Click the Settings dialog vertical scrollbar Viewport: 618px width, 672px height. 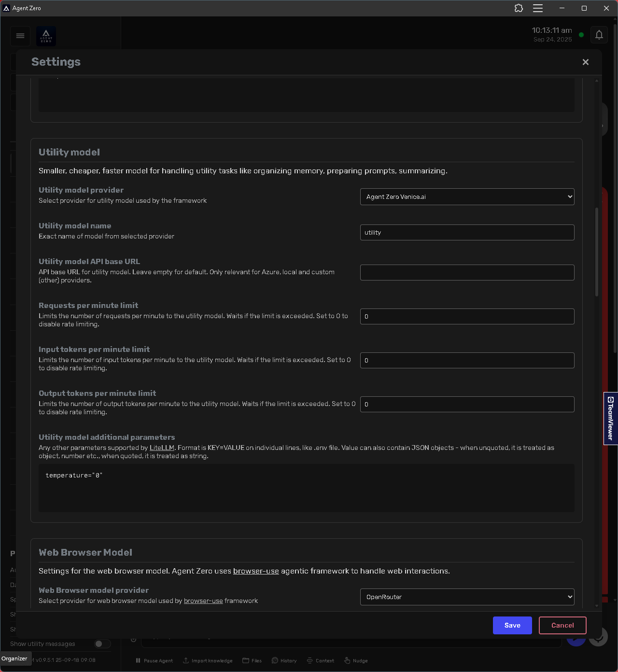click(597, 251)
